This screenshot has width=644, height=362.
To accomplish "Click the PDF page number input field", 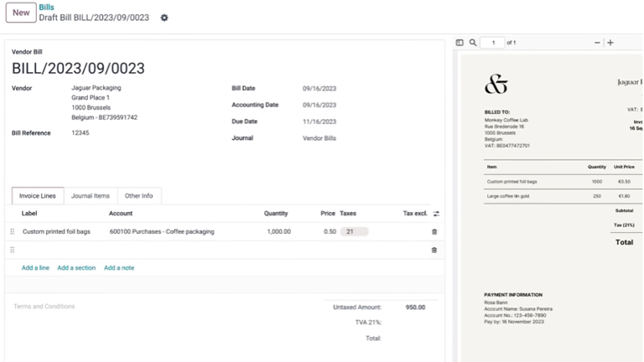I will click(492, 43).
